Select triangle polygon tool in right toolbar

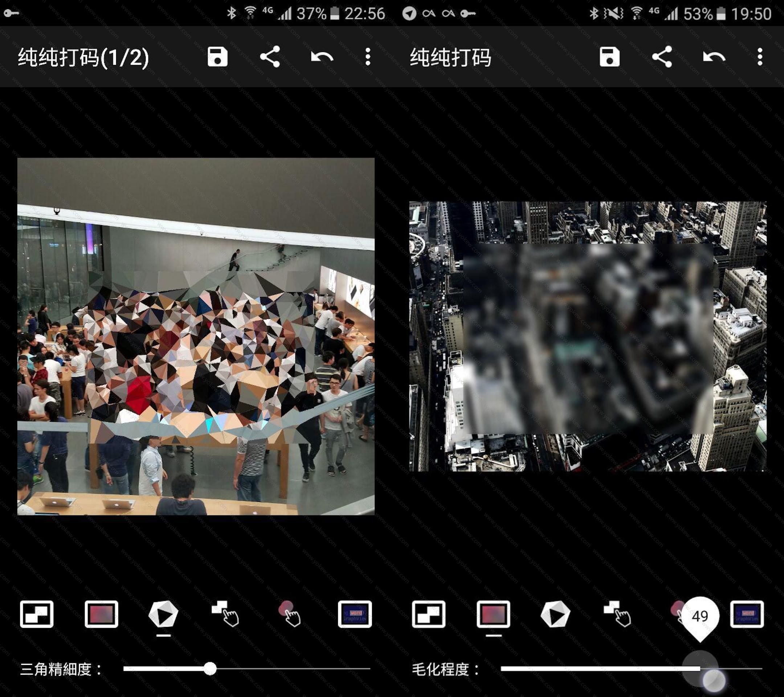pyautogui.click(x=555, y=614)
